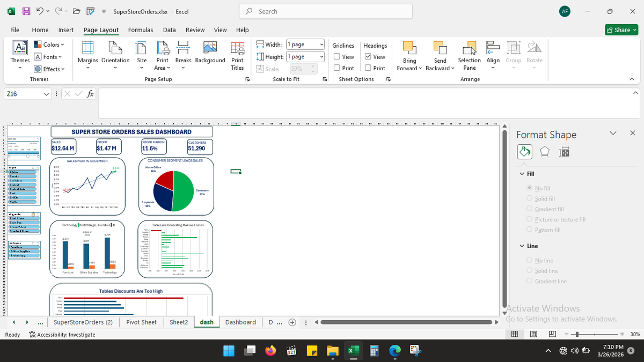Open Microsoft Edge from the taskbar
Image resolution: width=644 pixels, height=362 pixels.
(395, 351)
